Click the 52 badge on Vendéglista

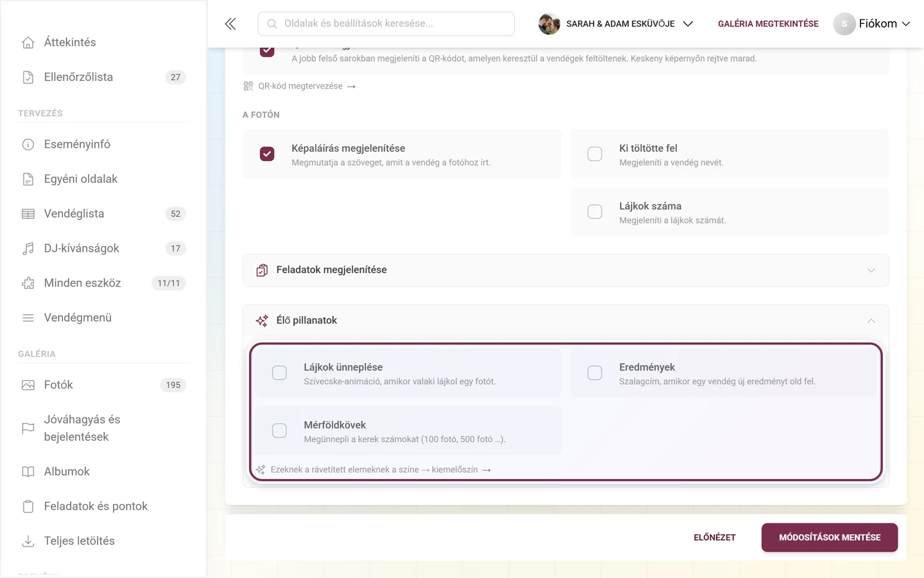(x=176, y=214)
